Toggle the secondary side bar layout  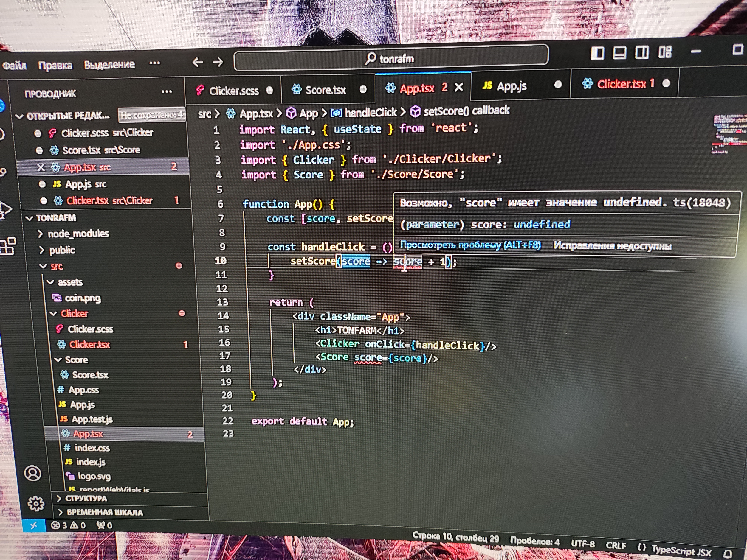(642, 53)
